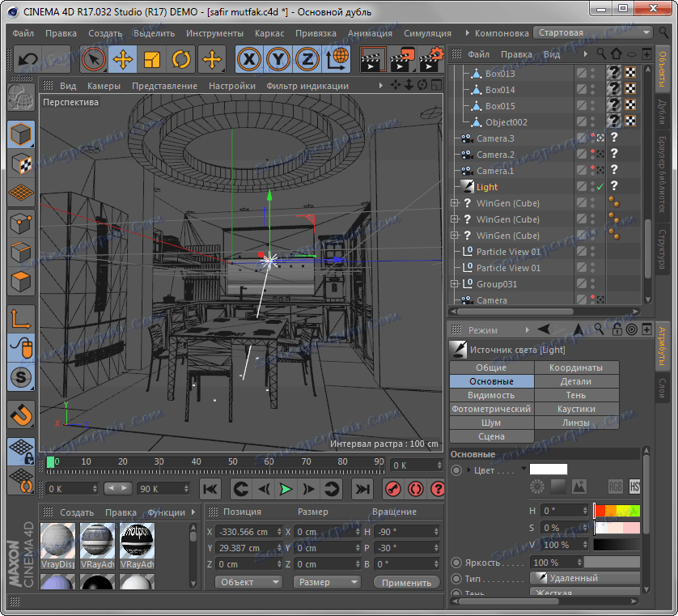Toggle locked workplane grid icon
The width and height of the screenshot is (678, 616).
coord(21,451)
